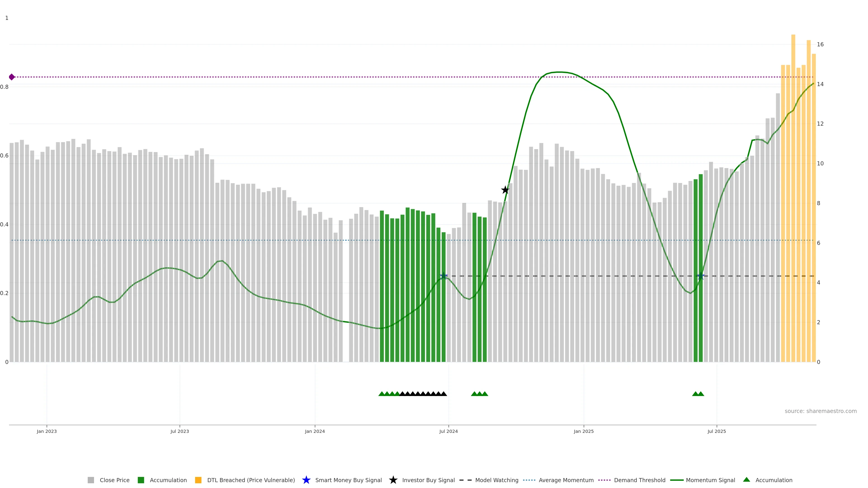Hide the Average Momentum legend series
868x488 pixels.
[x=566, y=480]
